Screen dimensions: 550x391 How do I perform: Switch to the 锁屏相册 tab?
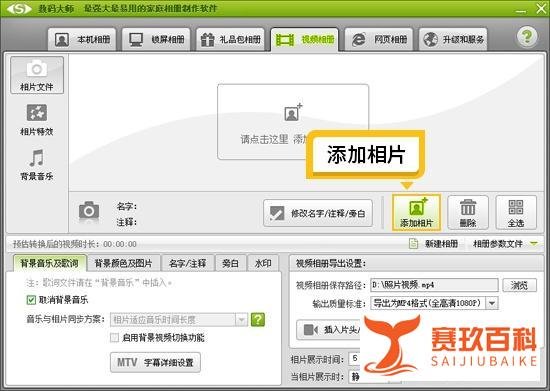pyautogui.click(x=156, y=39)
